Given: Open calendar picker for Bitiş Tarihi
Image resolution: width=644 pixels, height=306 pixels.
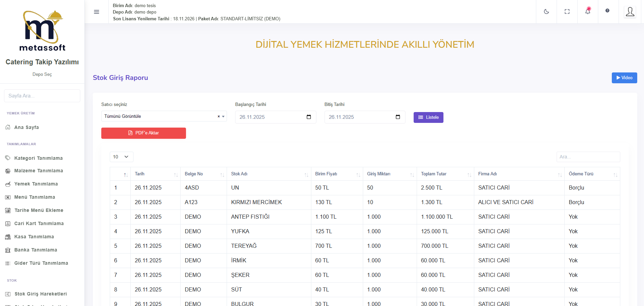Looking at the screenshot, I should 398,117.
